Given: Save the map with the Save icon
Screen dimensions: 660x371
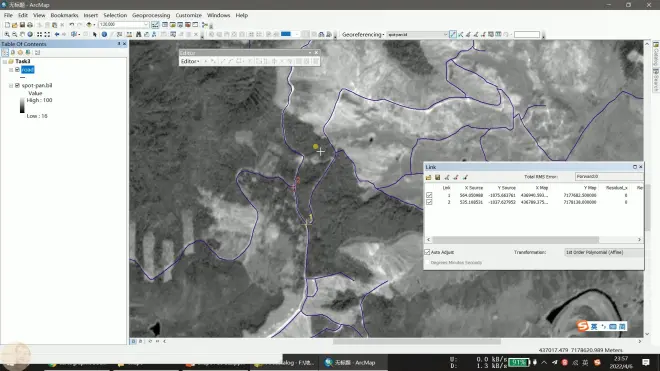Looking at the screenshot, I should click(22, 25).
